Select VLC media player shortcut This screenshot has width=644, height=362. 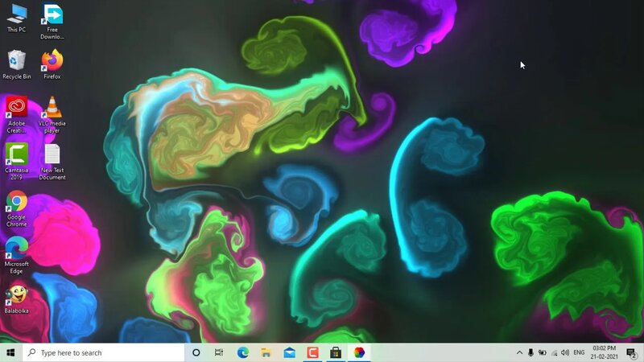[x=52, y=114]
